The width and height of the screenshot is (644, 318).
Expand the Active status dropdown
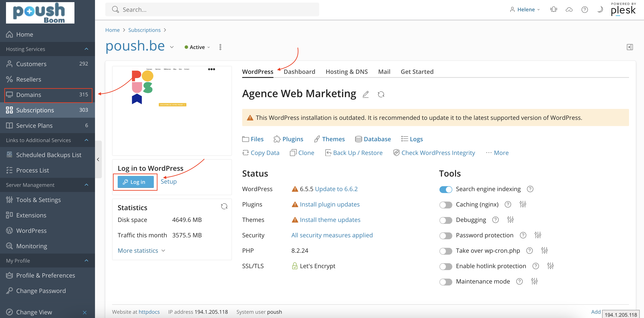click(x=197, y=47)
